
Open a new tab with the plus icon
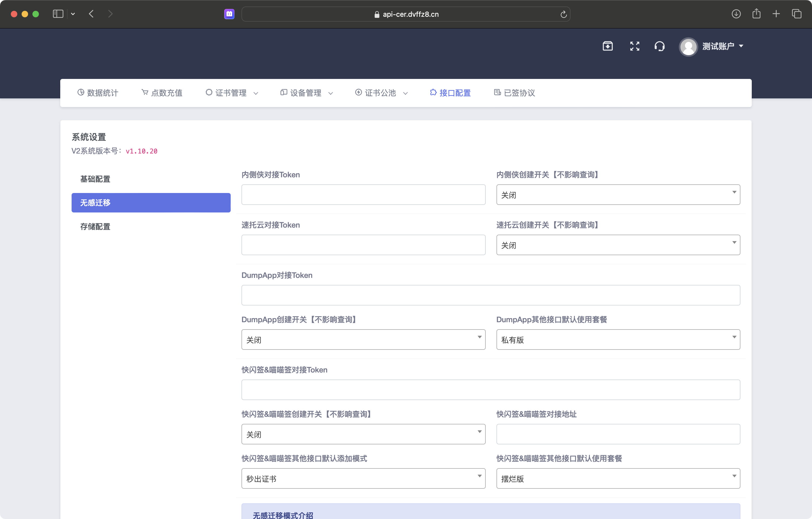(x=776, y=14)
